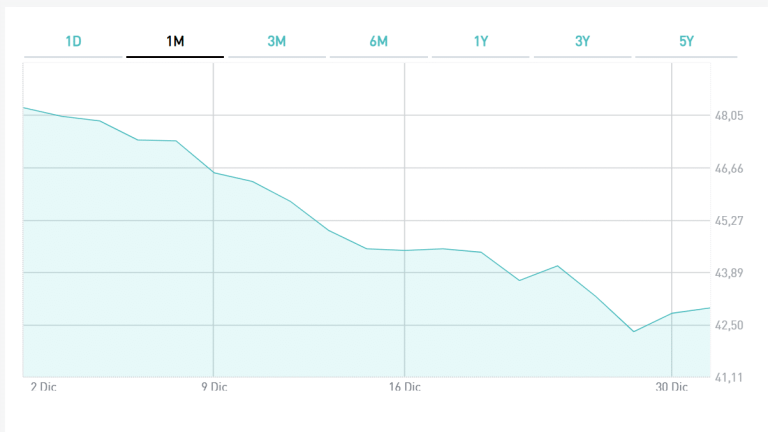Image resolution: width=768 pixels, height=432 pixels.
Task: Select the 1M time range tab
Action: tap(175, 41)
